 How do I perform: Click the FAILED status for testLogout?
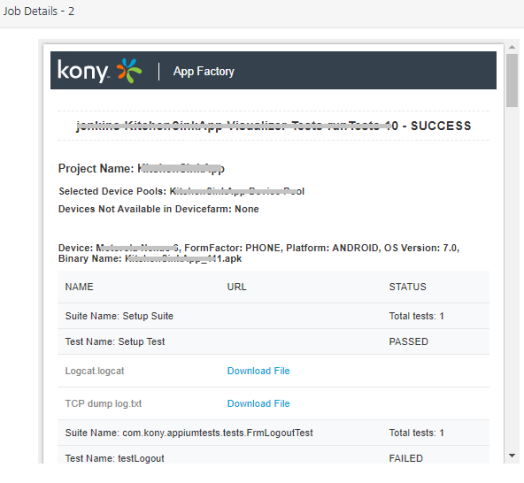pyautogui.click(x=406, y=458)
